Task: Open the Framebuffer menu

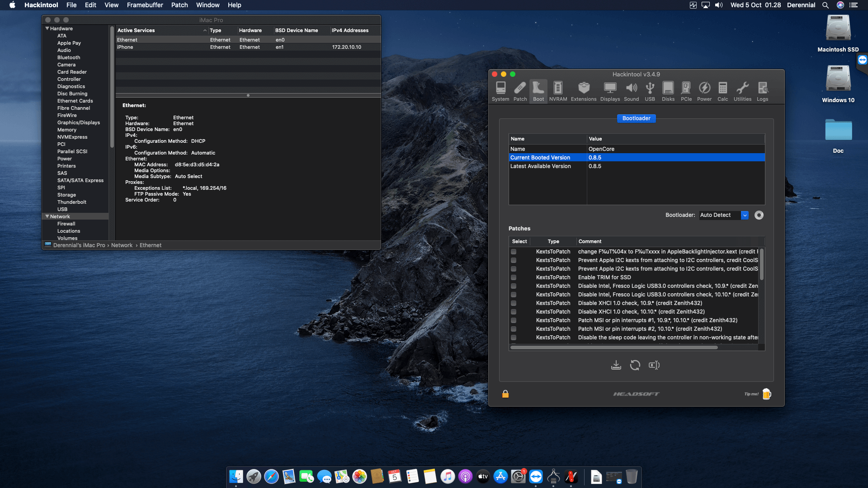Action: (145, 5)
